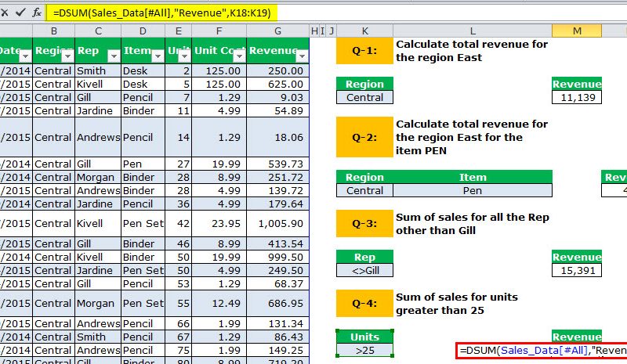Select column B header
The width and height of the screenshot is (627, 364).
pyautogui.click(x=53, y=31)
